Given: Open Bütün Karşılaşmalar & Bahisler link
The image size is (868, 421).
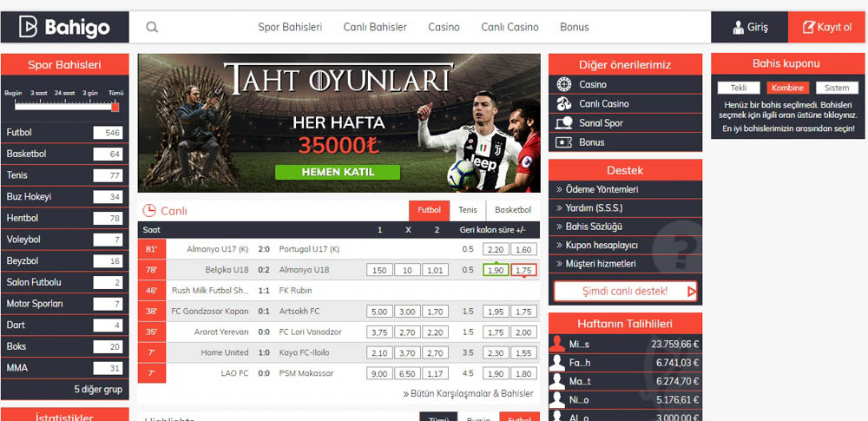Looking at the screenshot, I should pos(469,394).
